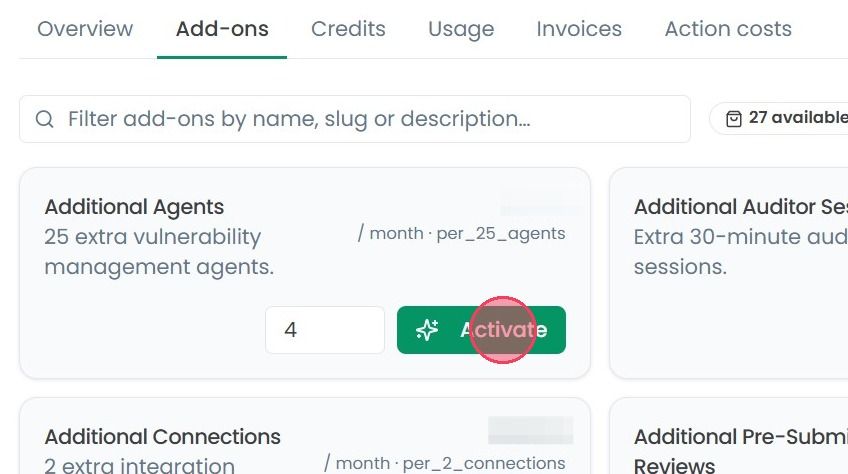
Task: Click the Additional Connections card title
Action: click(162, 437)
